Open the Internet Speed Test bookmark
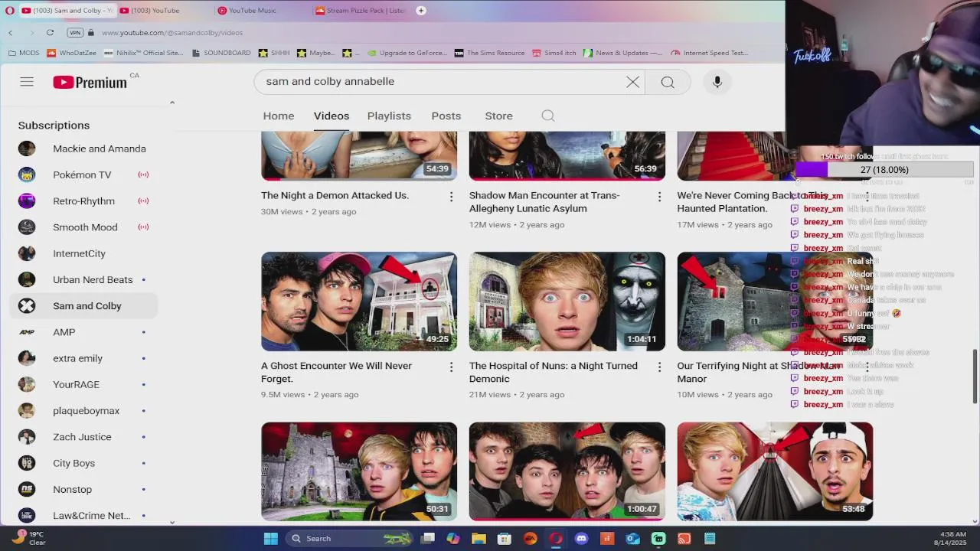 coord(709,53)
